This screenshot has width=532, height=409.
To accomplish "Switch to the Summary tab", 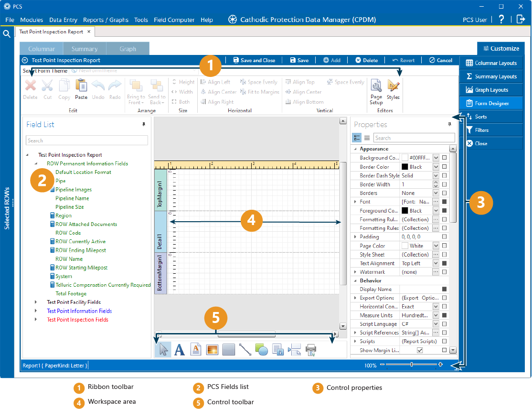I will click(85, 49).
